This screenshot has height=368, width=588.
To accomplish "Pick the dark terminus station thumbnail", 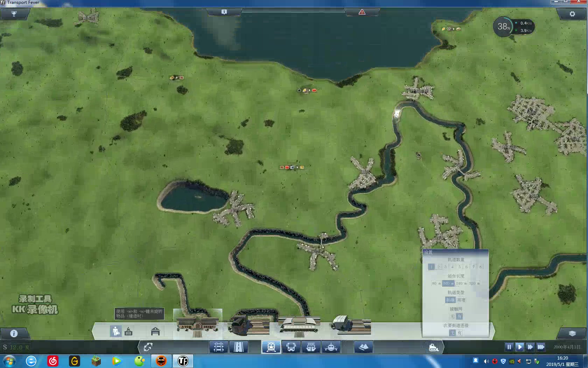I will coord(248,325).
